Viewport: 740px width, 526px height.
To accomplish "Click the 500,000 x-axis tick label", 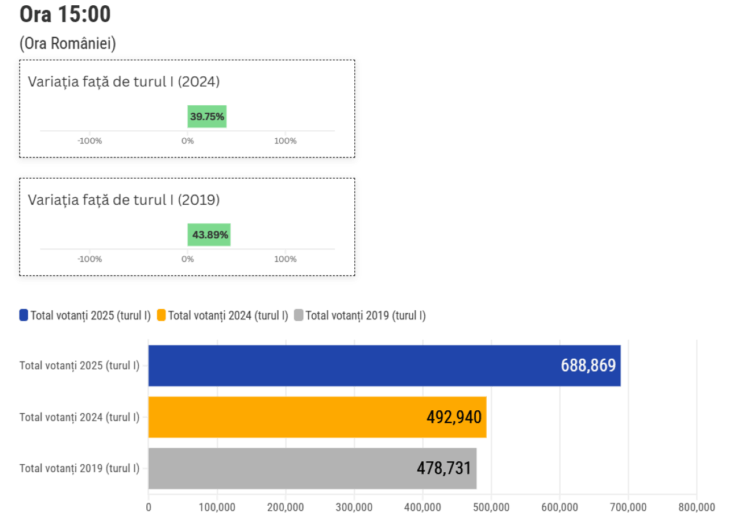I will 491,507.
